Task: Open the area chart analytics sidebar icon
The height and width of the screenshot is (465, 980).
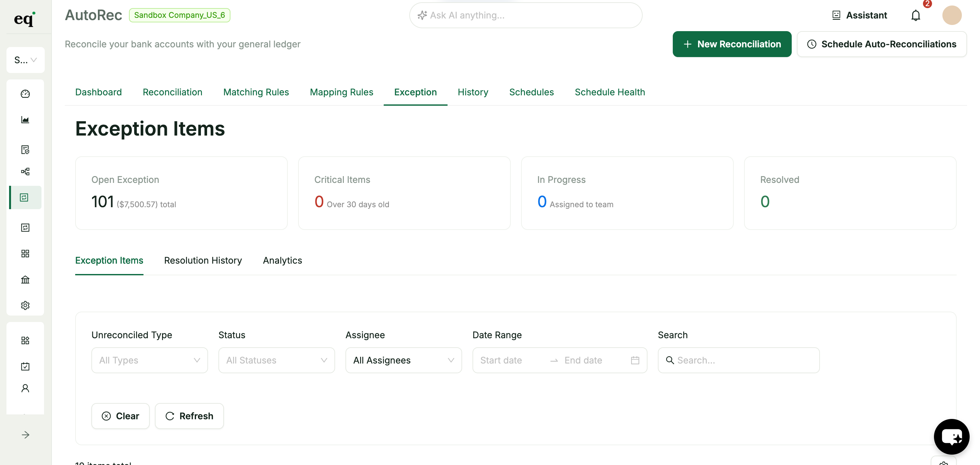Action: tap(25, 120)
